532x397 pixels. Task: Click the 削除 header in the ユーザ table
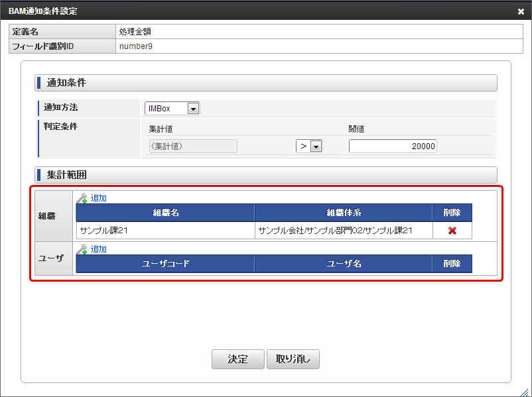tap(452, 263)
